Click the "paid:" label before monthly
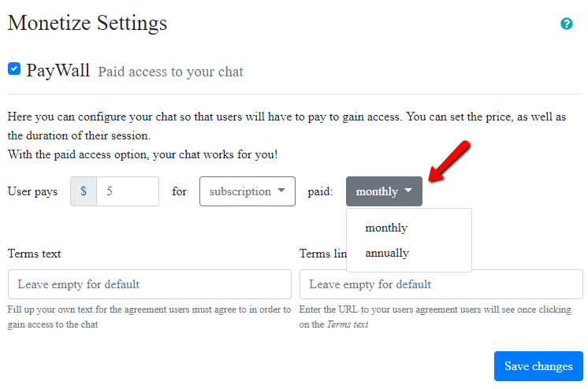This screenshot has width=588, height=389. (320, 191)
